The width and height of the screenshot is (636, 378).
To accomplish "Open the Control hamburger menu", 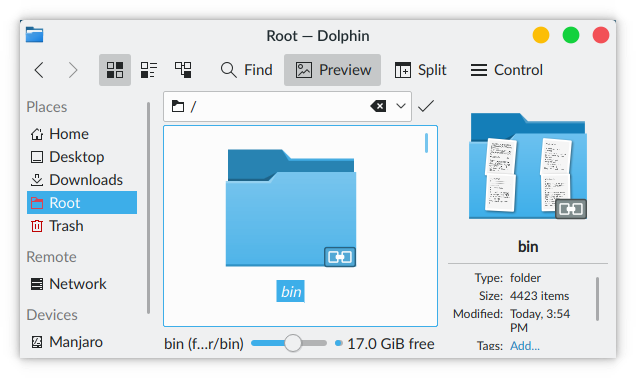I will pos(507,70).
